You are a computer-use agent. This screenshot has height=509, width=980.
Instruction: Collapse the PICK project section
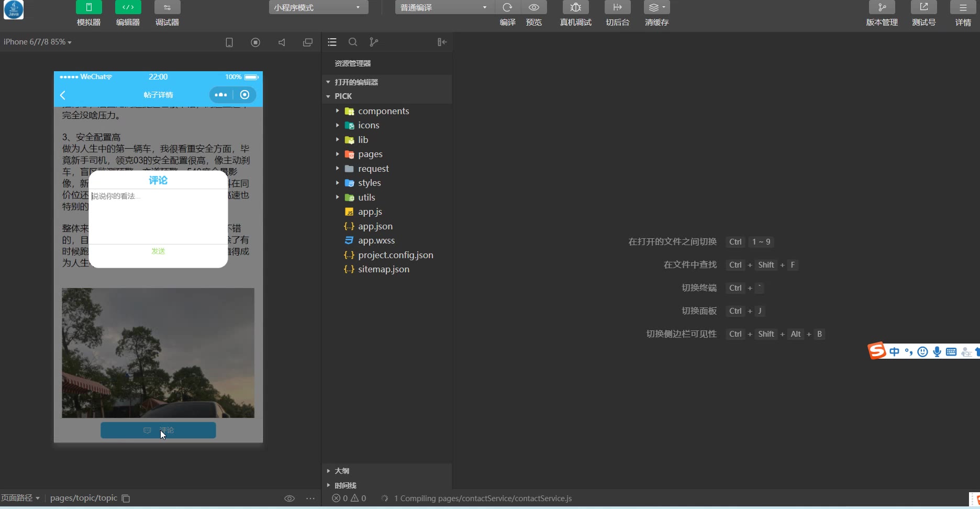387,96
